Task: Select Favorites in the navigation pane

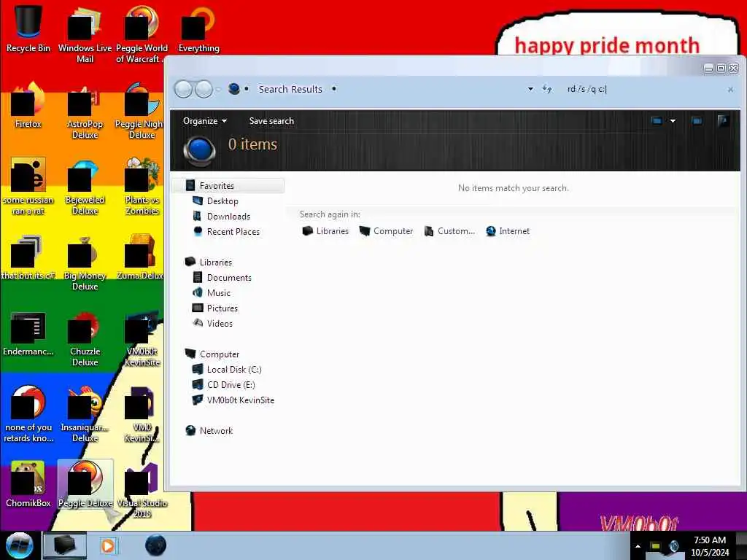Action: pos(228,186)
